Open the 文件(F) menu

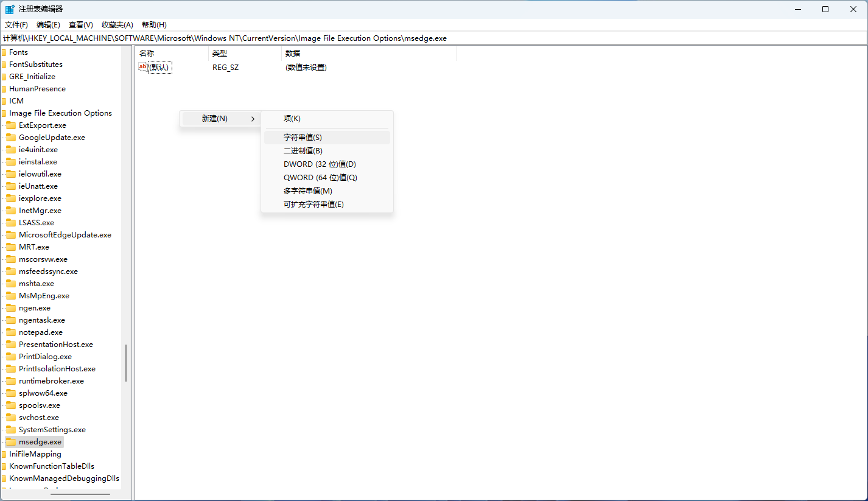click(16, 24)
